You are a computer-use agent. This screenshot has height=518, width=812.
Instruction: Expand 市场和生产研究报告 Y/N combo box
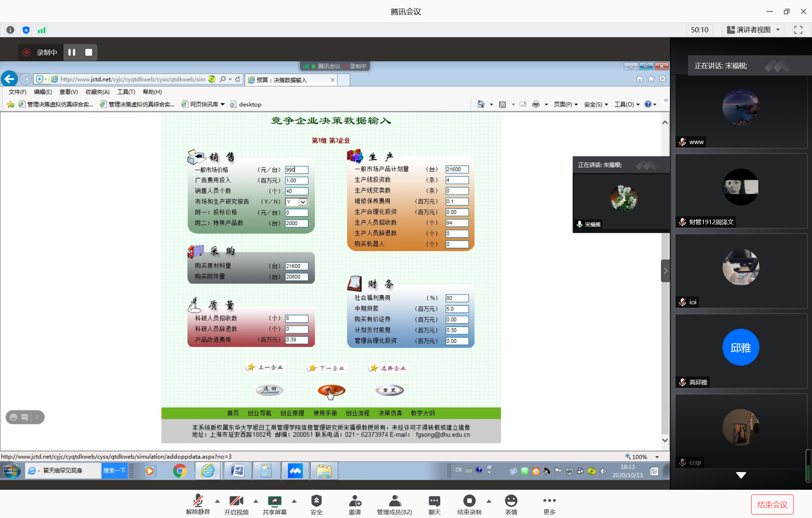303,202
